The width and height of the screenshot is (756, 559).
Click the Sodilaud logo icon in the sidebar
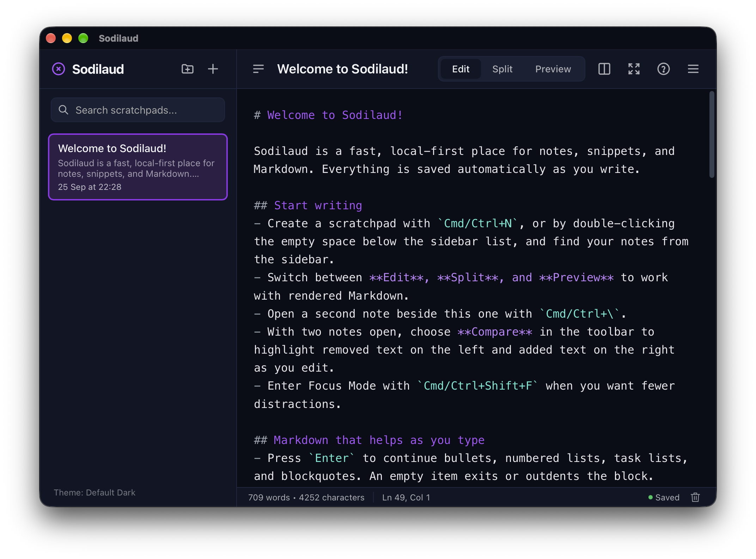(59, 69)
